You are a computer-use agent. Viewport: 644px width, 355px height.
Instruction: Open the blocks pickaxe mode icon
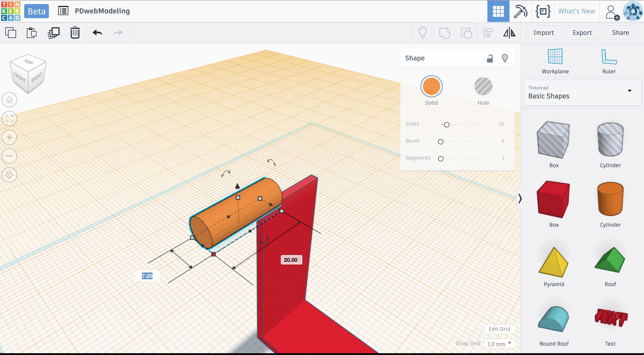pos(520,11)
